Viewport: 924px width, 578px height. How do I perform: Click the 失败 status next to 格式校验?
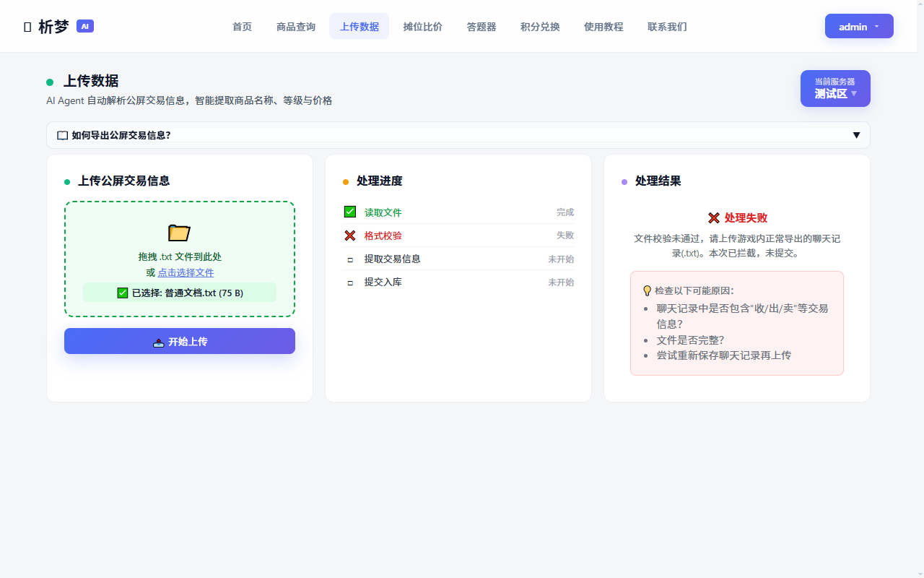(x=565, y=236)
